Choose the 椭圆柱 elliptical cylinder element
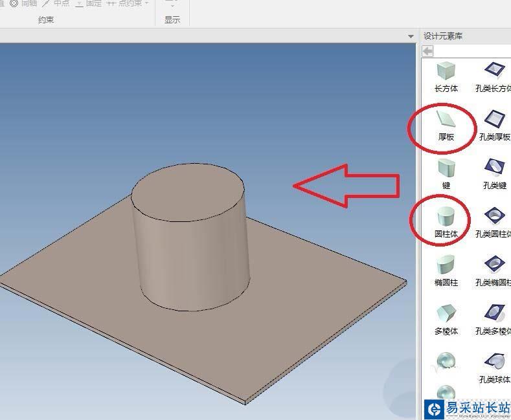The width and height of the screenshot is (511, 420). pyautogui.click(x=446, y=271)
